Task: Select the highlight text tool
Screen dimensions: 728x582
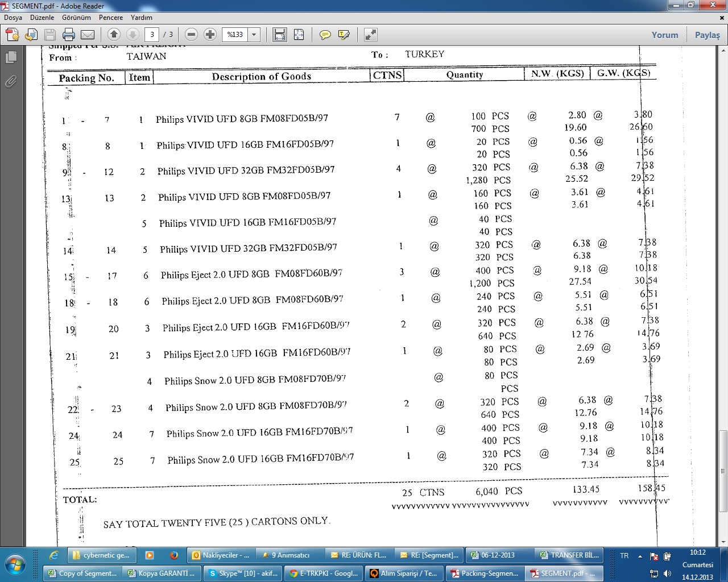Action: [344, 35]
